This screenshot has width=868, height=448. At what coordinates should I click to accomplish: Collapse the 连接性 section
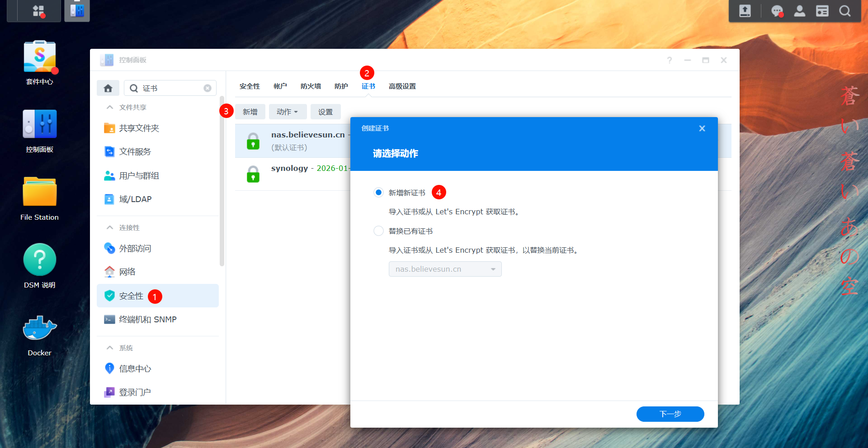[x=109, y=227]
